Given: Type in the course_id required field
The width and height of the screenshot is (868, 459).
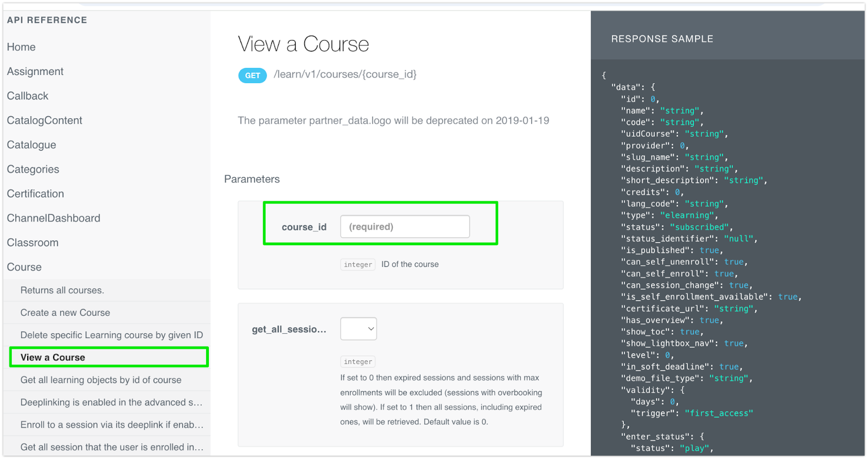Looking at the screenshot, I should (x=405, y=227).
